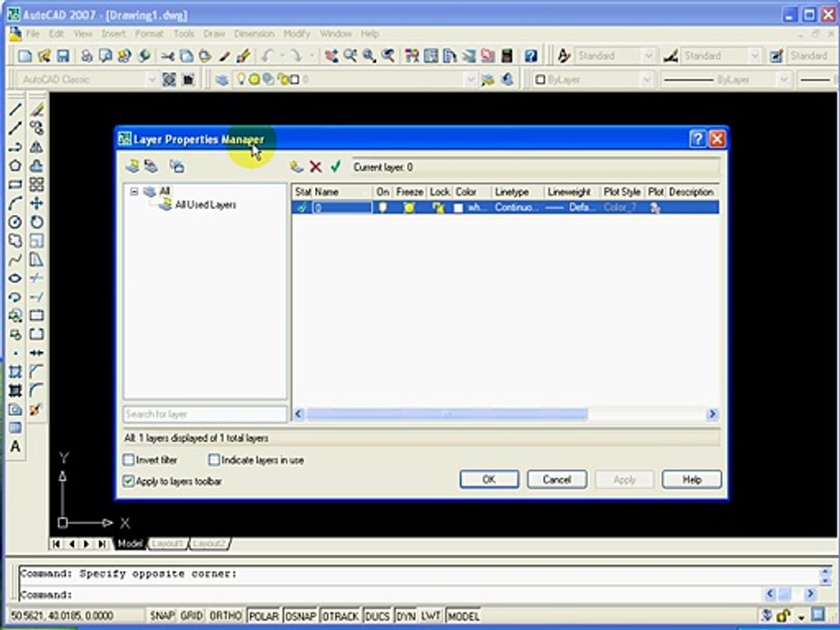Image resolution: width=840 pixels, height=630 pixels.
Task: Click the Cancel button
Action: pyautogui.click(x=556, y=479)
